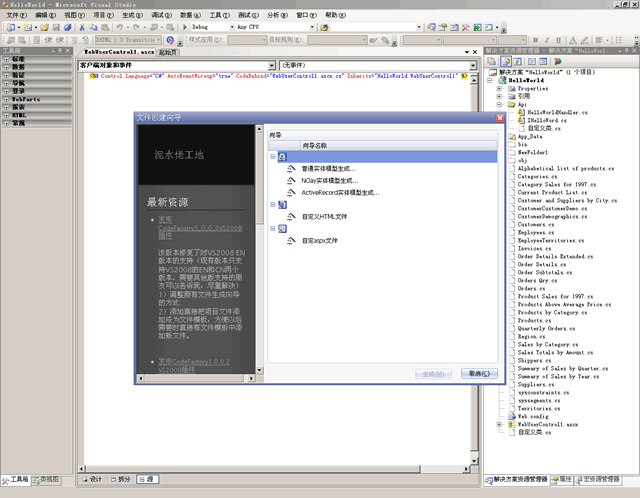Screen dimensions: 640x498
Task: Click the View Code icon in Solution Explorer
Action: pos(531,61)
